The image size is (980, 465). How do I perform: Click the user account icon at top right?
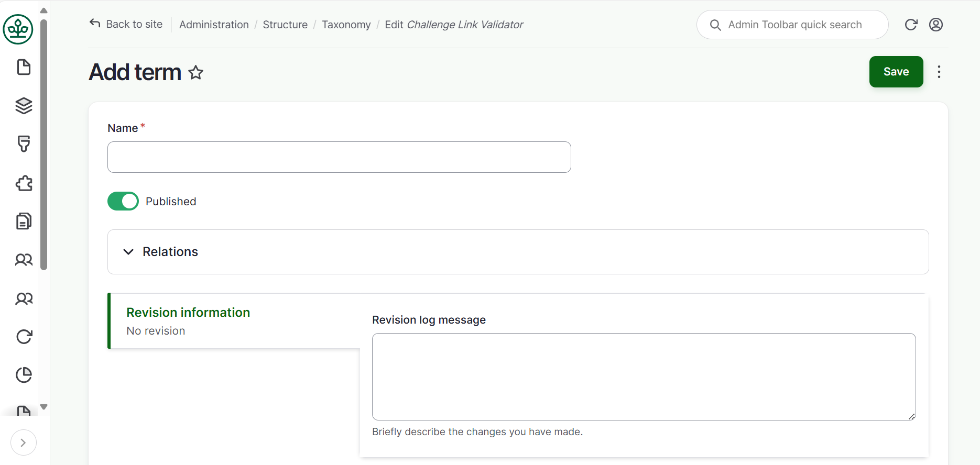pyautogui.click(x=935, y=25)
